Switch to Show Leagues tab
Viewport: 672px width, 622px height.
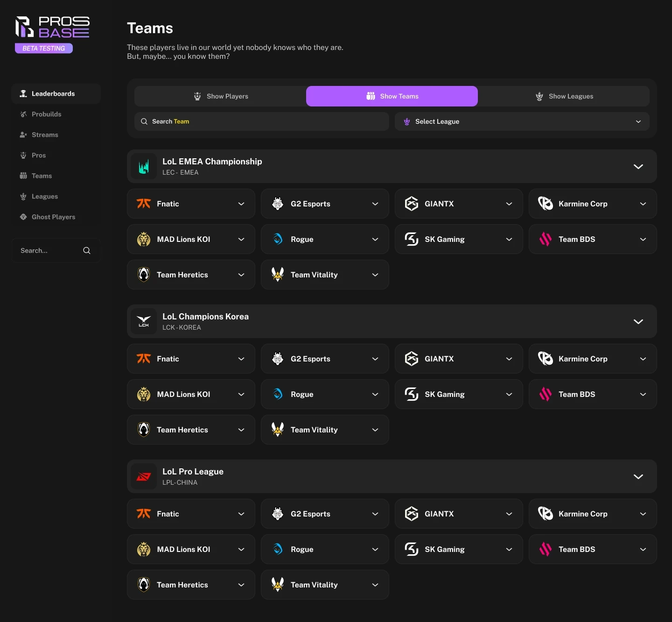pyautogui.click(x=564, y=96)
